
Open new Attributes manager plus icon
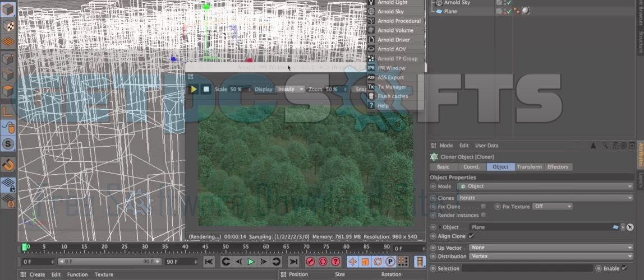[x=632, y=146]
